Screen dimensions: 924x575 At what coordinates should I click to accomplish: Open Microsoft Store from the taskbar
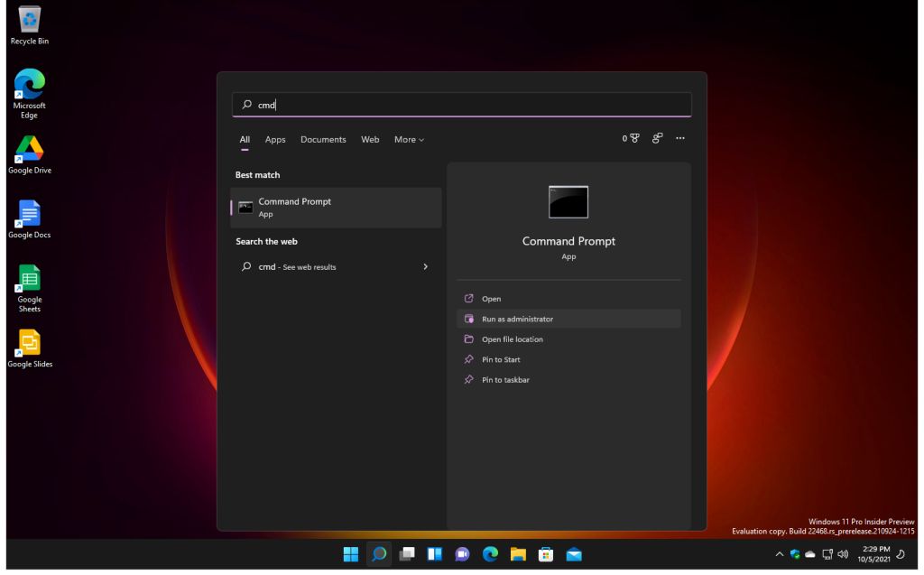coord(546,555)
